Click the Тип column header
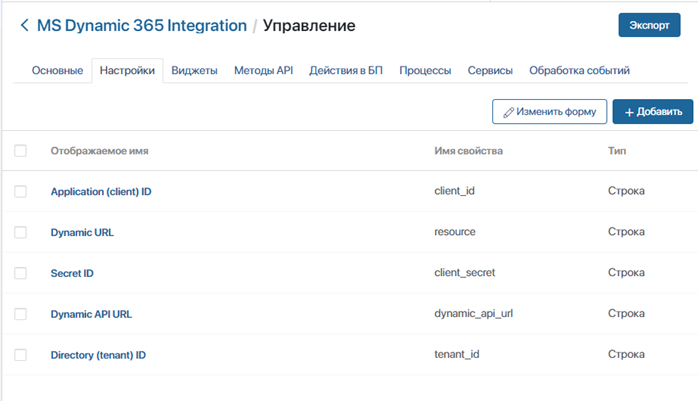 click(x=617, y=151)
